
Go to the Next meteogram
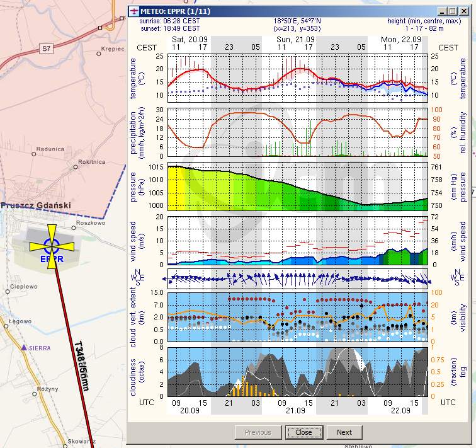[344, 432]
